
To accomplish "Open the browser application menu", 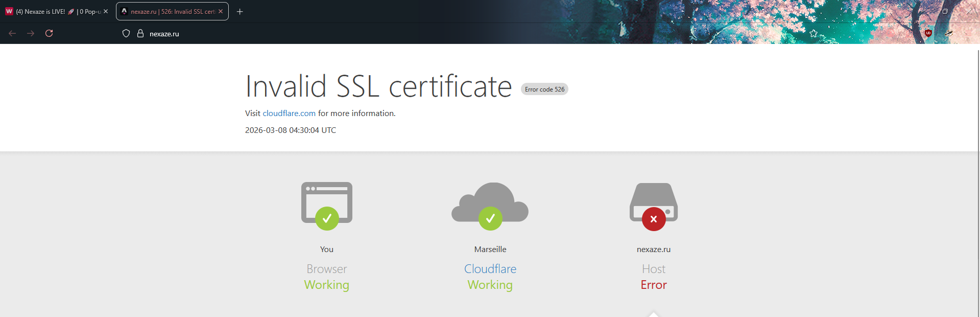I will pyautogui.click(x=968, y=33).
